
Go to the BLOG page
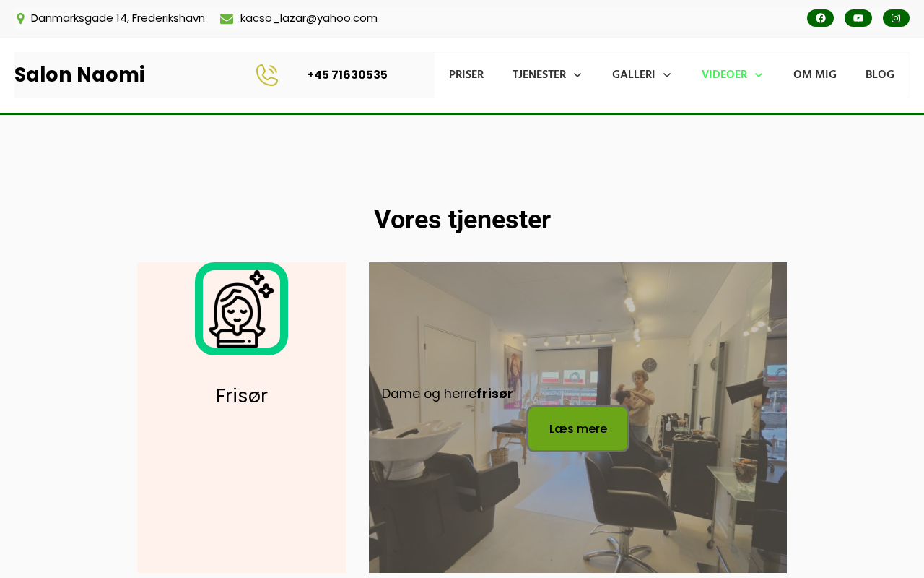pyautogui.click(x=880, y=74)
